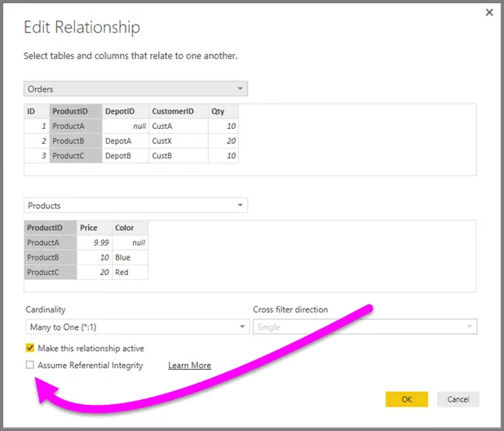This screenshot has width=504, height=431.
Task: Enable Assume Referential Integrity checkbox
Action: click(30, 365)
